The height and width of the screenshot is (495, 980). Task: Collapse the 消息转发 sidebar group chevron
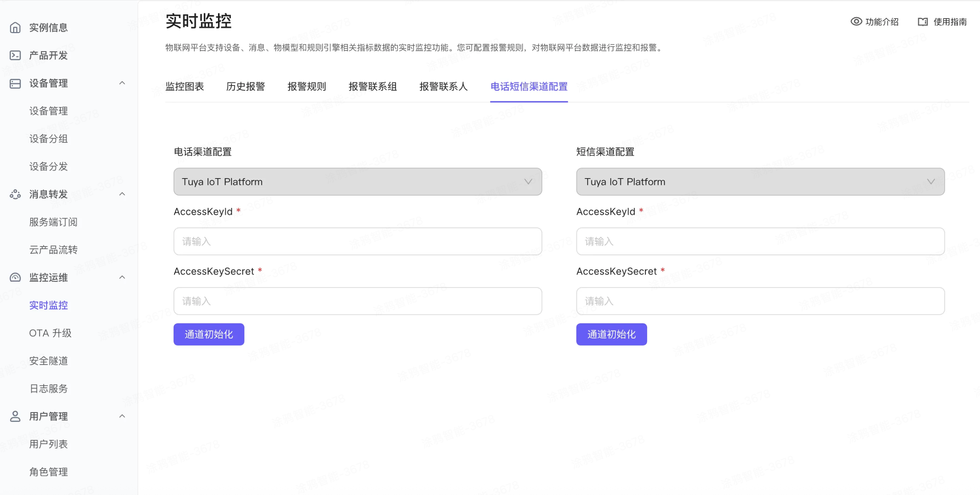coord(122,194)
